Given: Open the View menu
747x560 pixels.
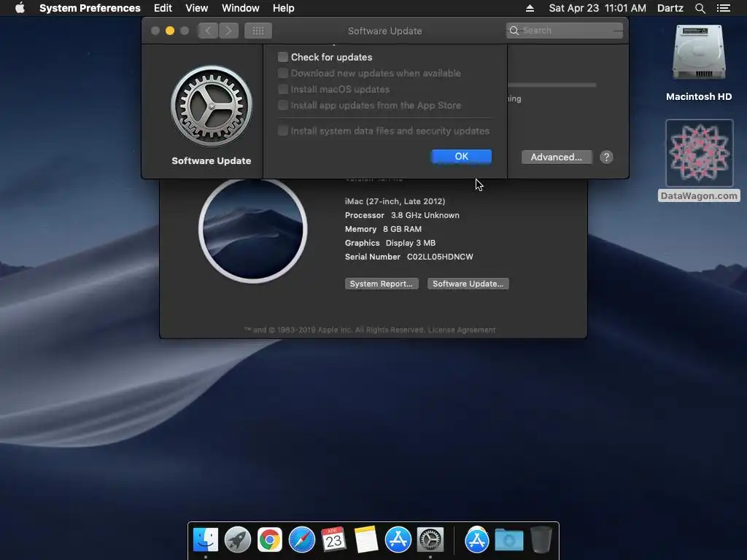Looking at the screenshot, I should coord(197,8).
